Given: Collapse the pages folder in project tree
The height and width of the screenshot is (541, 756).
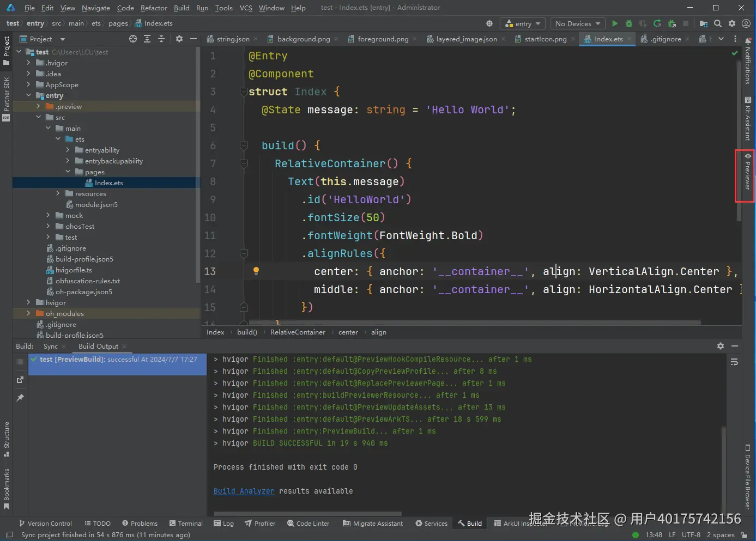Looking at the screenshot, I should tap(68, 172).
